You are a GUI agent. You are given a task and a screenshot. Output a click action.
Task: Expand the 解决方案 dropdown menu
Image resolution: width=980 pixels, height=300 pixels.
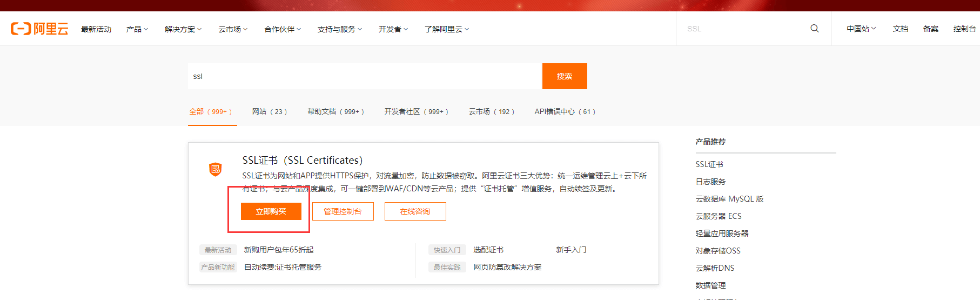click(183, 29)
